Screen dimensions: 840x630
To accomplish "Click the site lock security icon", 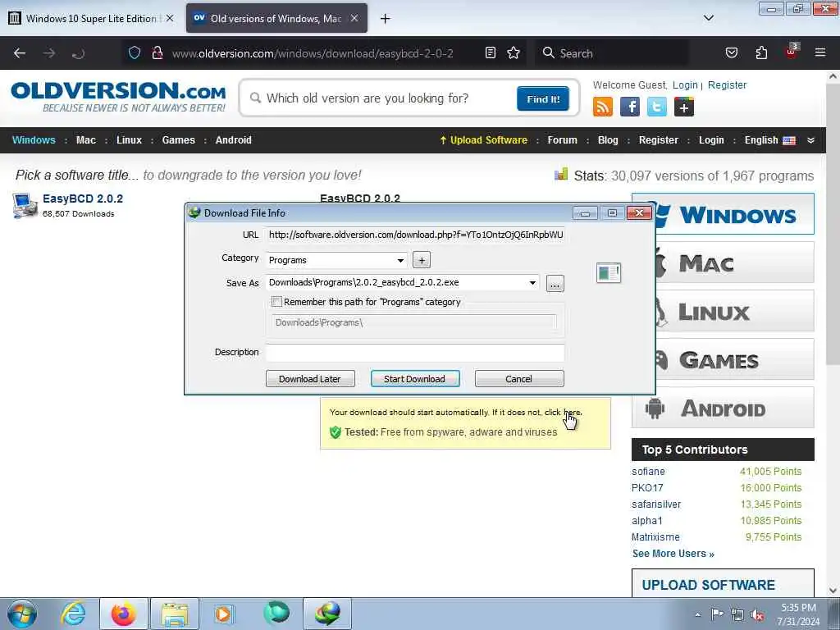I will point(157,52).
